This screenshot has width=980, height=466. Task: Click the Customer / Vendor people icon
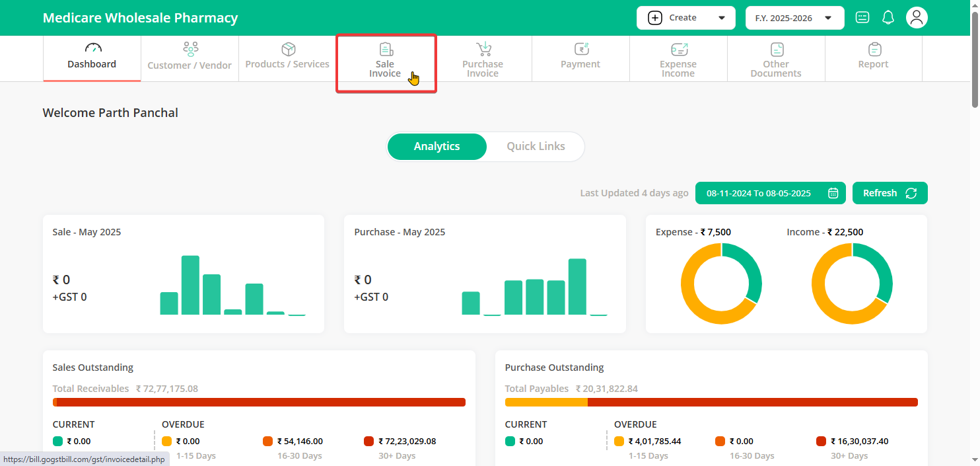tap(190, 49)
